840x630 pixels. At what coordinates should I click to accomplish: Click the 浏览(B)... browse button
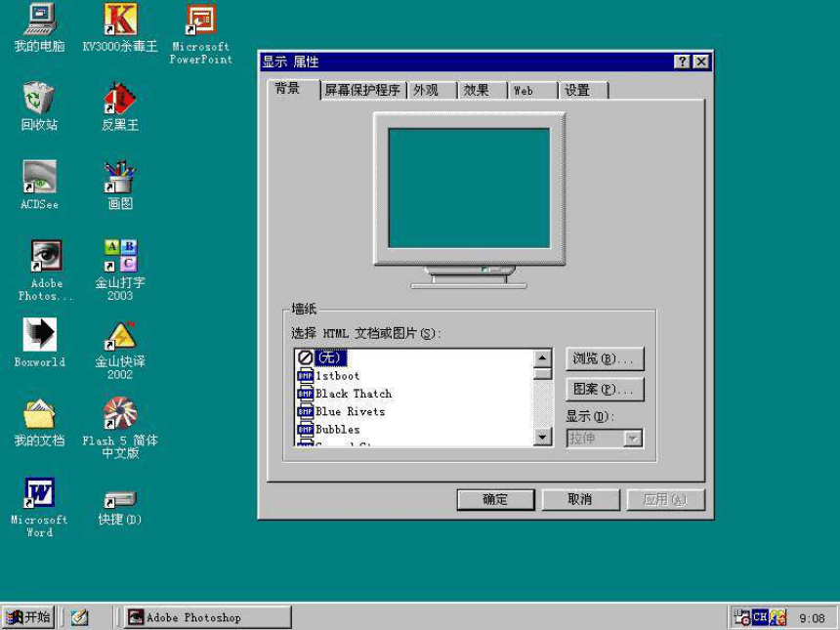point(605,358)
